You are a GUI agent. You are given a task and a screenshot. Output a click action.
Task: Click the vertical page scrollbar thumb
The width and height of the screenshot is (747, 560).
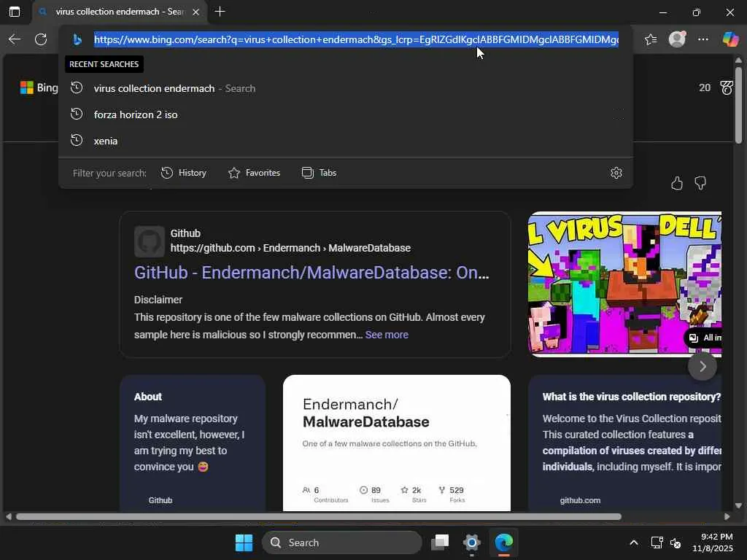738,105
